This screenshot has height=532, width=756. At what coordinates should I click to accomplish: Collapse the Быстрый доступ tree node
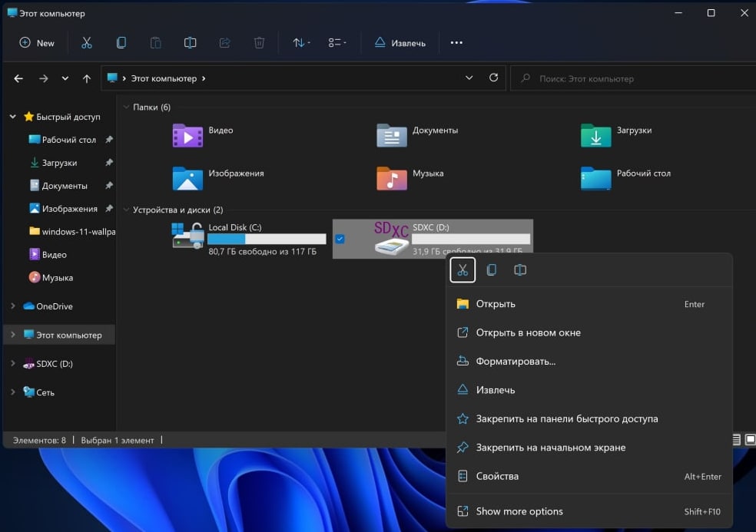tap(13, 117)
